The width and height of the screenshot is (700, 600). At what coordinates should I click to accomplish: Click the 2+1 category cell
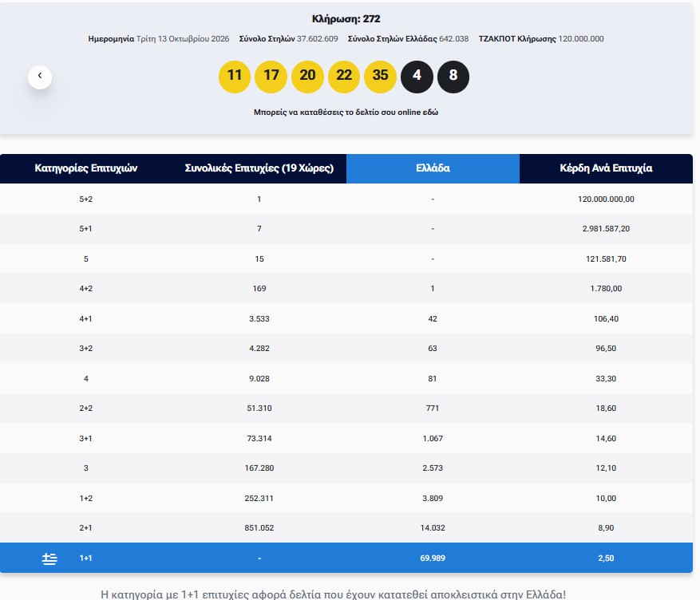click(86, 527)
